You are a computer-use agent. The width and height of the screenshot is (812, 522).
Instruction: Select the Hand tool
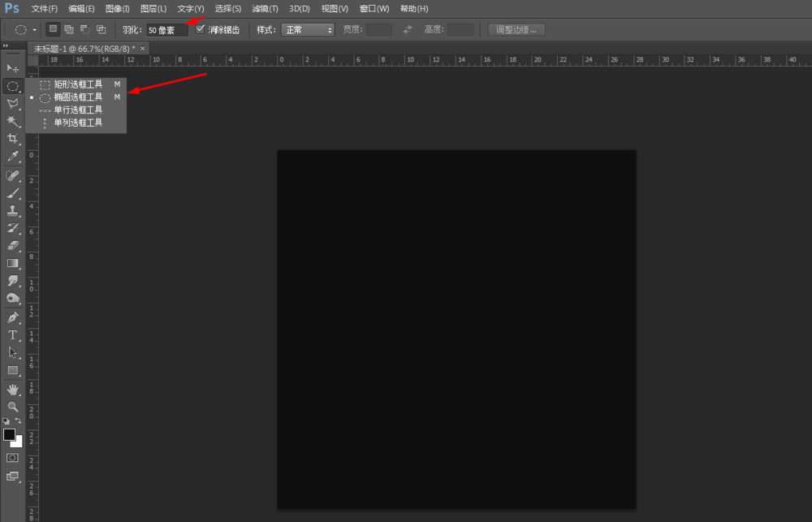(13, 389)
